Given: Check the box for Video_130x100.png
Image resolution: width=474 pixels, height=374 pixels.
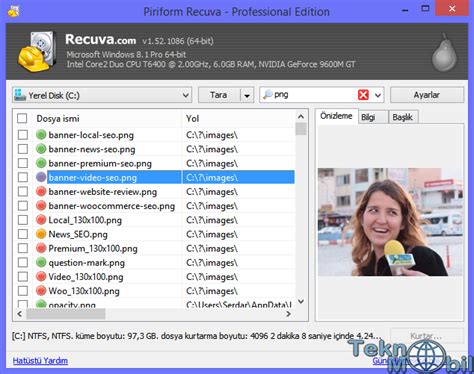Looking at the screenshot, I should (23, 276).
